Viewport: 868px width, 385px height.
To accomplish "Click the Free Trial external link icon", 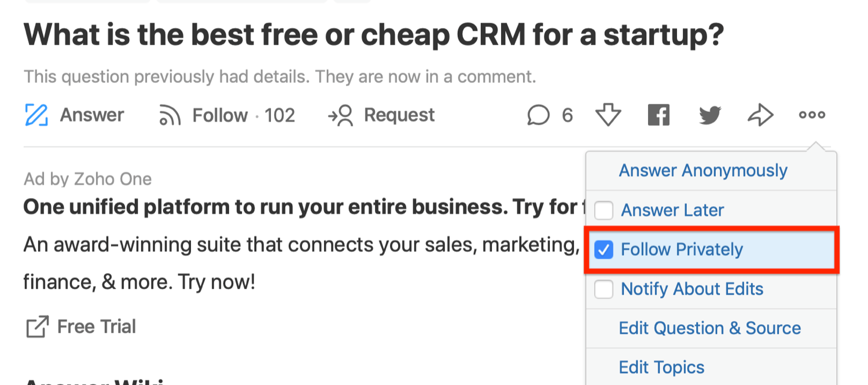I will point(37,327).
